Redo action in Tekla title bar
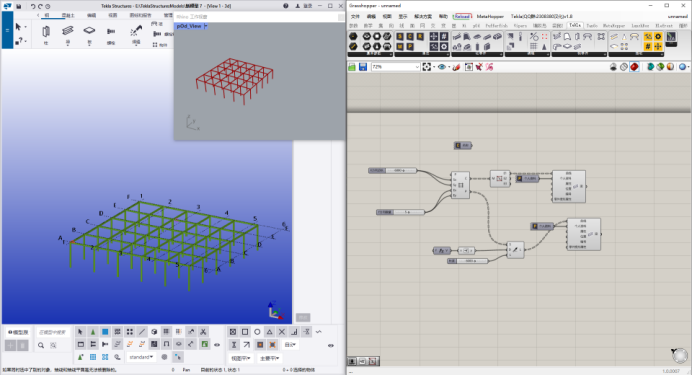 pyautogui.click(x=40, y=6)
